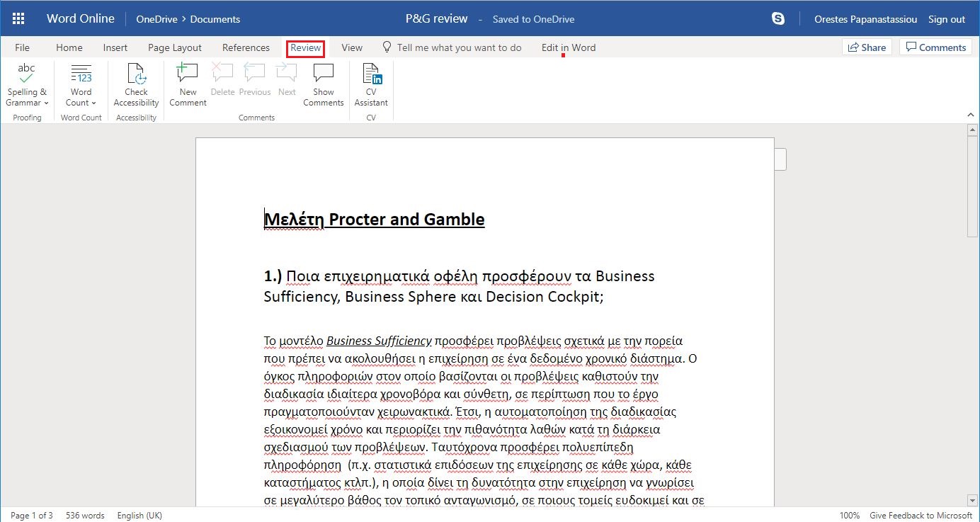Open the LinkedIn CV Assistant
The image size is (980, 522).
coord(371,85)
